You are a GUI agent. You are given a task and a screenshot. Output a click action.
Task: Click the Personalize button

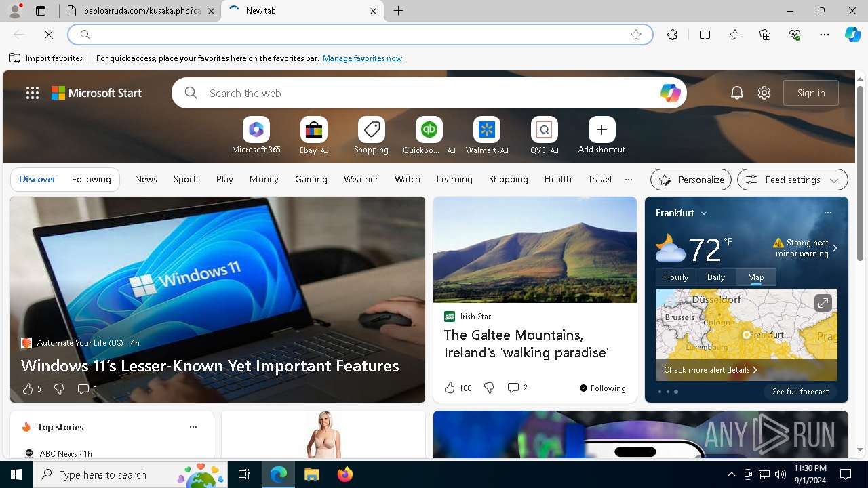[691, 180]
